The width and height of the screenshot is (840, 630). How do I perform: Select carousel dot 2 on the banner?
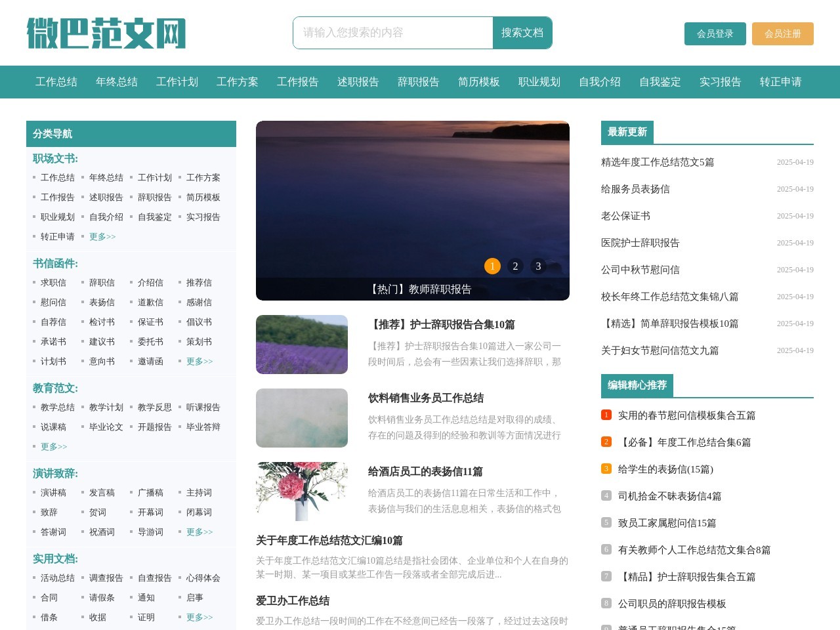515,266
